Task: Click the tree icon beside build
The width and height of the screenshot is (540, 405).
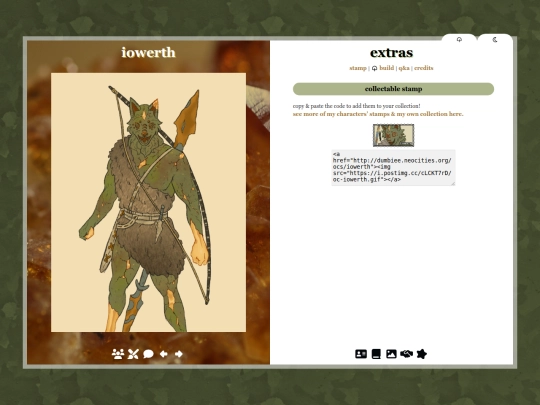Action: [375, 69]
